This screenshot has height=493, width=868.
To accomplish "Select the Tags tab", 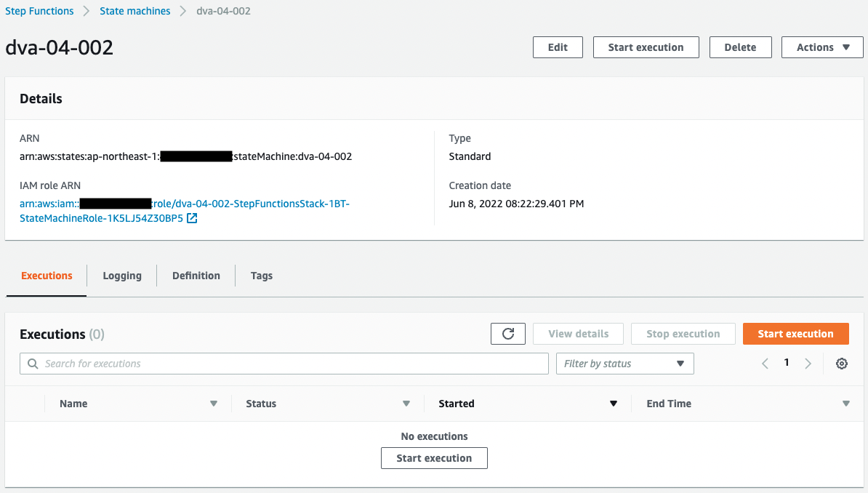I will [262, 276].
